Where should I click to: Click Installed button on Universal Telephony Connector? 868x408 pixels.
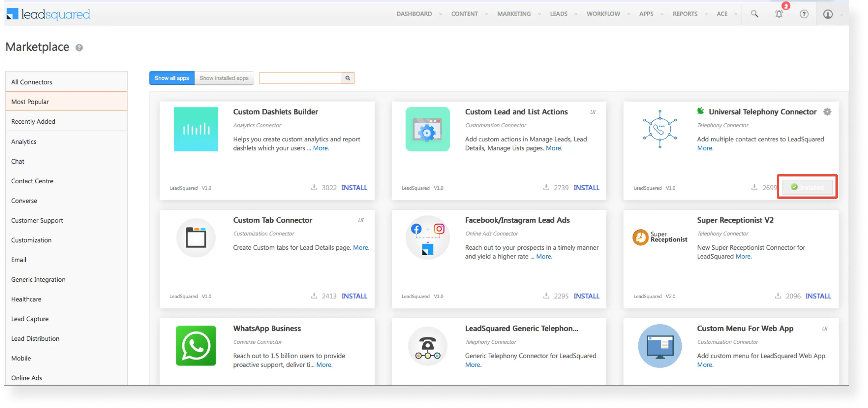[807, 187]
